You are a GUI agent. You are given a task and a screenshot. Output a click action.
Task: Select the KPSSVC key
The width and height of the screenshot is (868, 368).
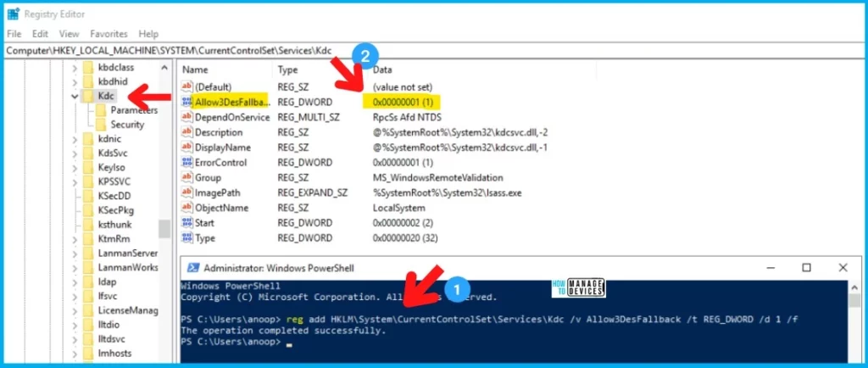click(x=114, y=182)
